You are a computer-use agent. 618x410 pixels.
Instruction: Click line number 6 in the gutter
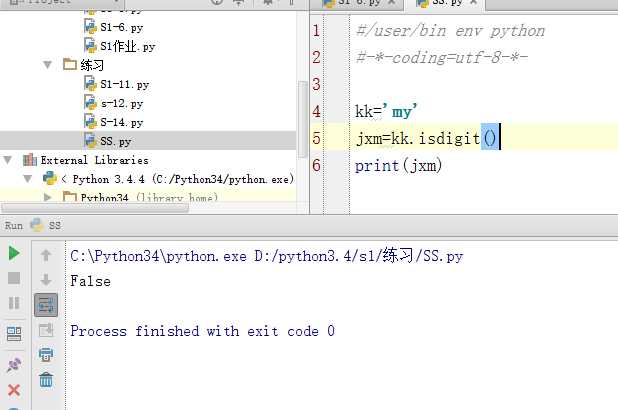click(316, 165)
